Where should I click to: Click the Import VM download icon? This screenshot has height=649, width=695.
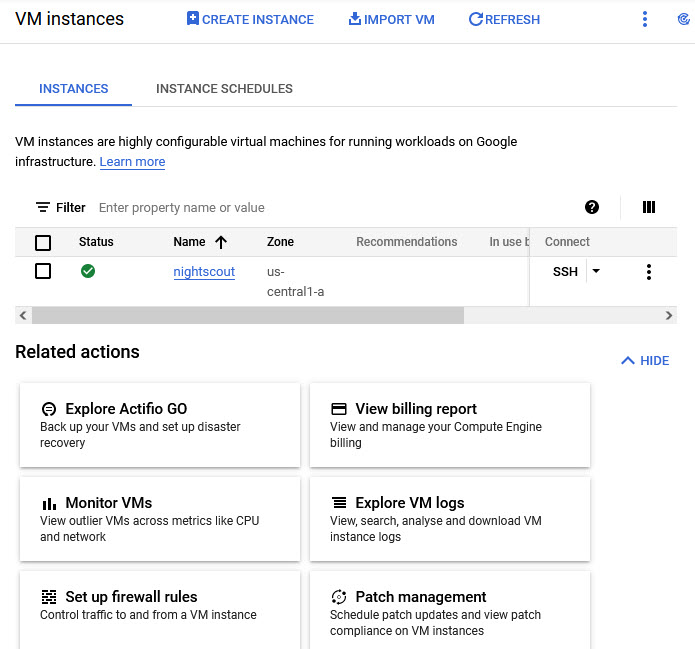point(354,19)
